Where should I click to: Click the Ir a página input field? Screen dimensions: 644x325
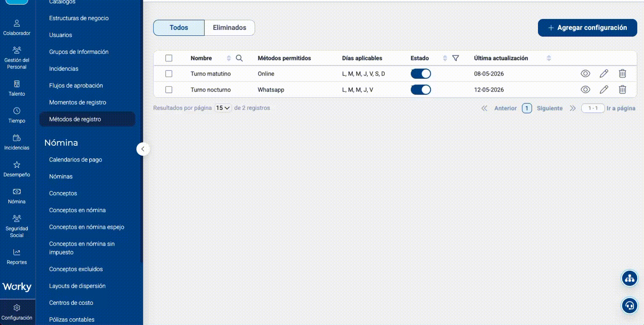click(x=593, y=108)
